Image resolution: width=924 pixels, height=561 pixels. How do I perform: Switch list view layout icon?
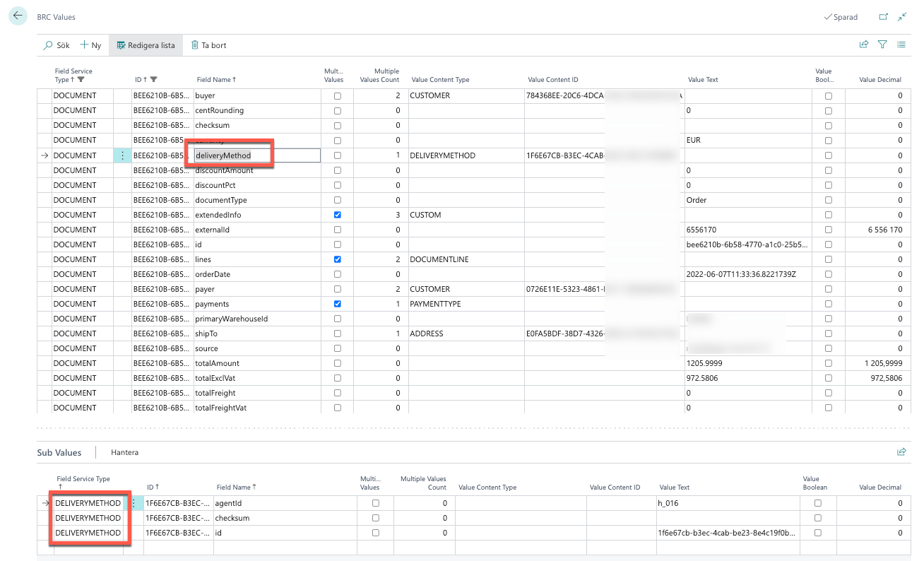point(901,45)
